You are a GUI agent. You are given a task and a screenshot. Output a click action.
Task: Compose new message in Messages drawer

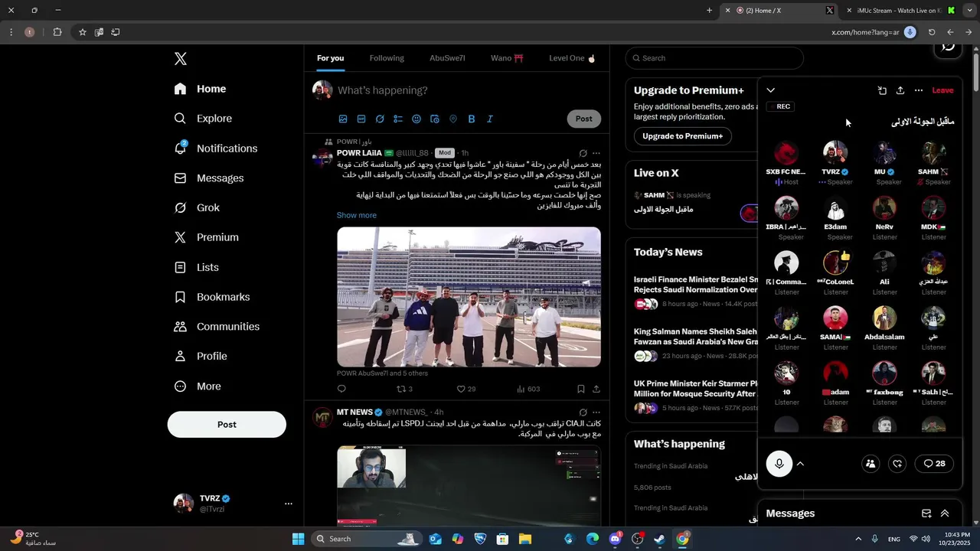(x=926, y=514)
